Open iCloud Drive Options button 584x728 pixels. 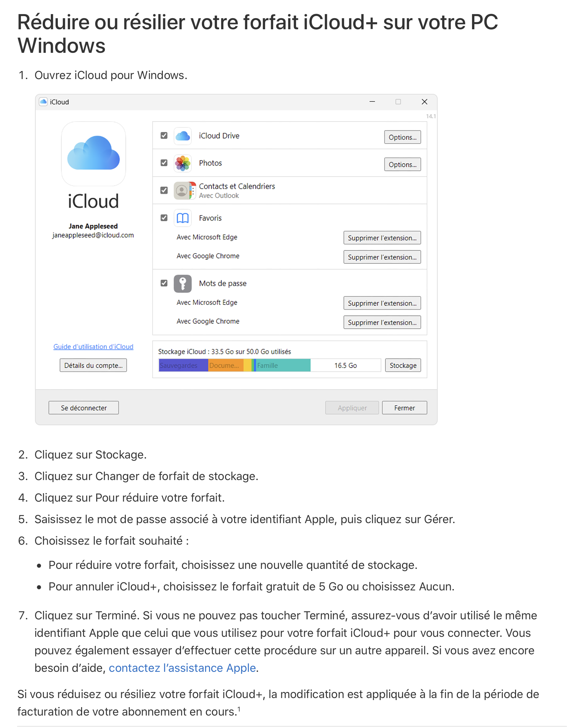tap(402, 138)
